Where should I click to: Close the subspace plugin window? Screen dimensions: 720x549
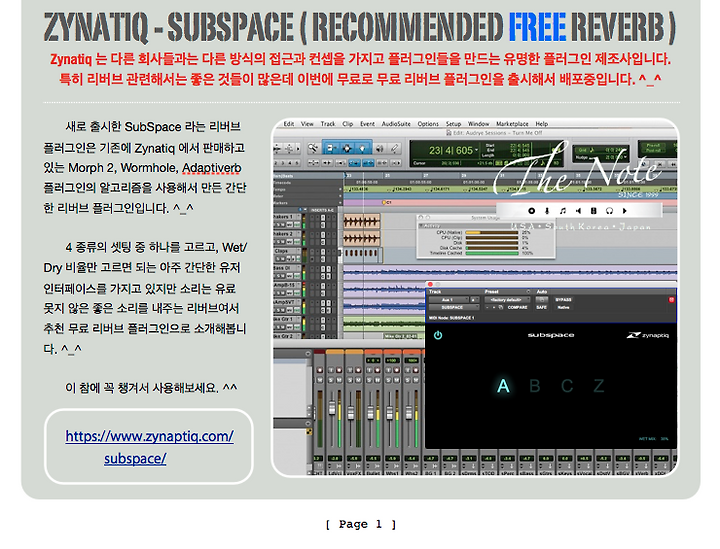(x=430, y=284)
